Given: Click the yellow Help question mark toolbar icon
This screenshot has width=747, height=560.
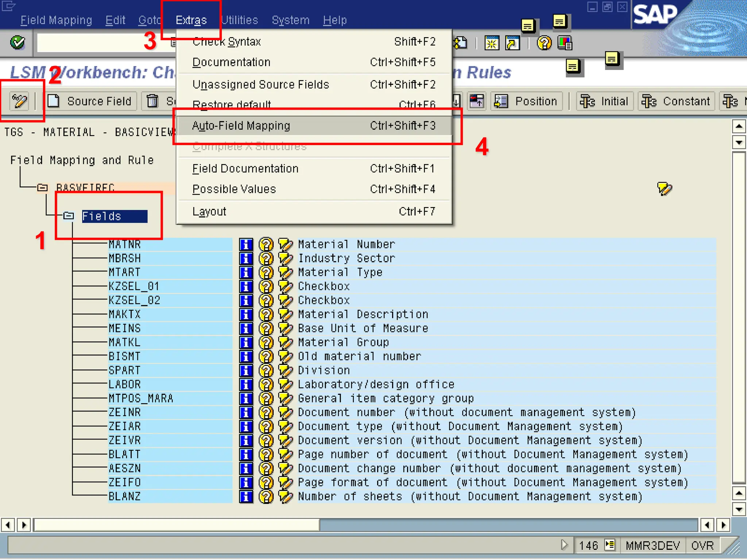Looking at the screenshot, I should pos(544,43).
